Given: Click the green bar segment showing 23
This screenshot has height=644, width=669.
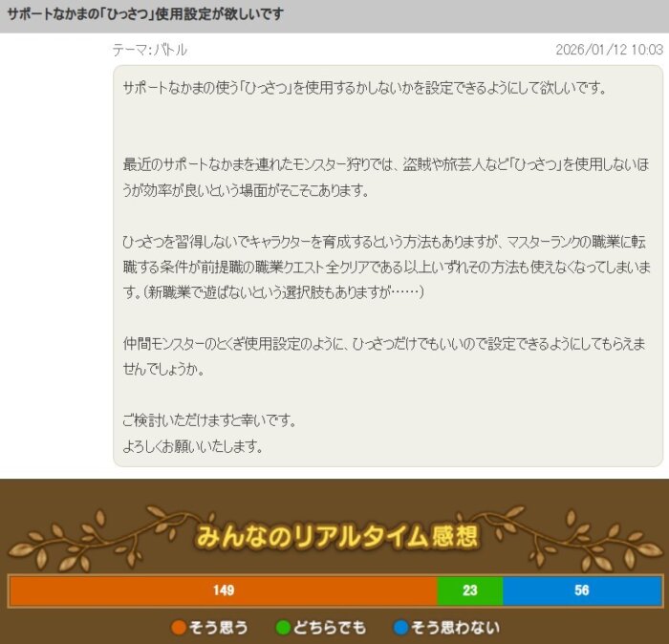Looking at the screenshot, I should coord(469,590).
